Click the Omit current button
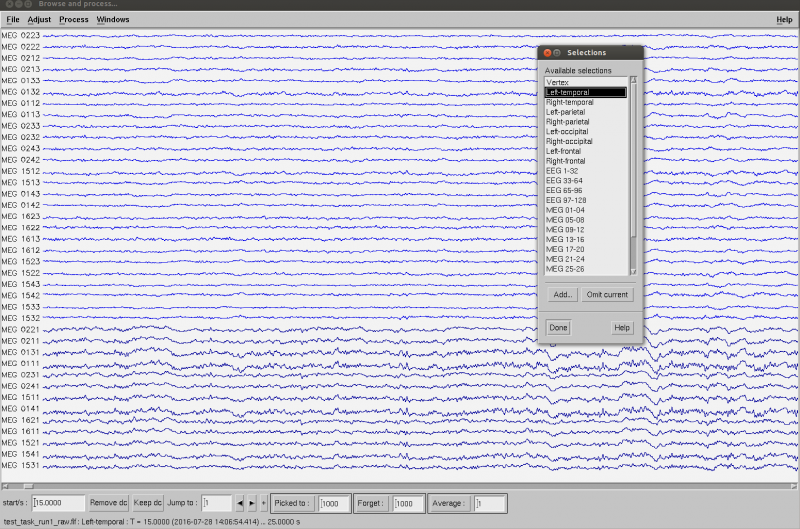The image size is (800, 529). click(x=608, y=295)
